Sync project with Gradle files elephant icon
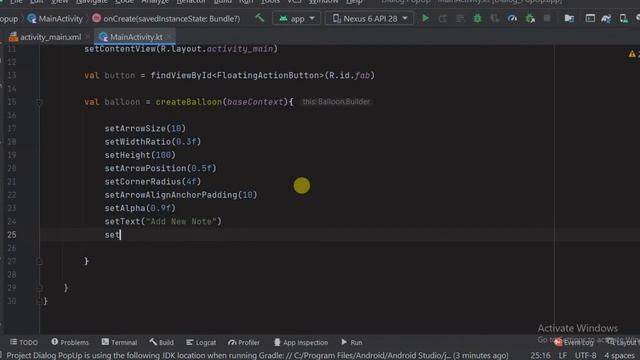The height and width of the screenshot is (360, 640). [x=607, y=18]
